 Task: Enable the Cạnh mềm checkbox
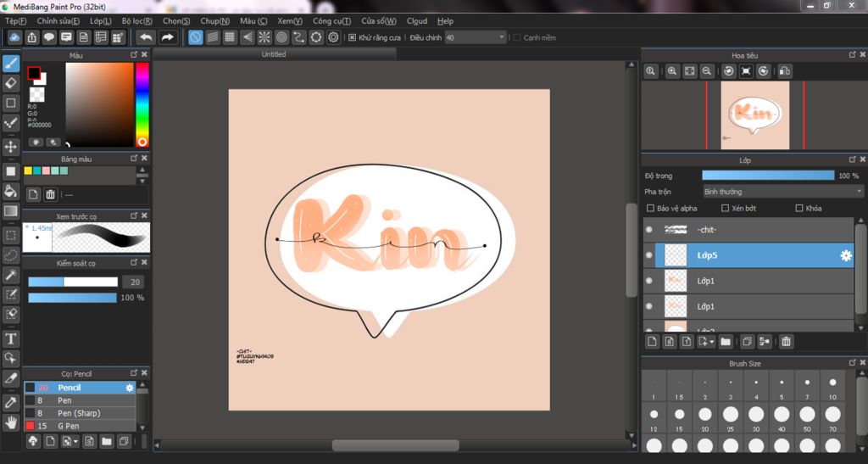[516, 37]
